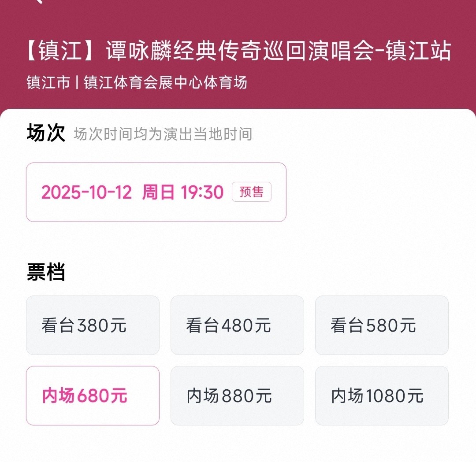Choose the 内场880元 ticket option
Image resolution: width=476 pixels, height=462 pixels.
(x=237, y=395)
